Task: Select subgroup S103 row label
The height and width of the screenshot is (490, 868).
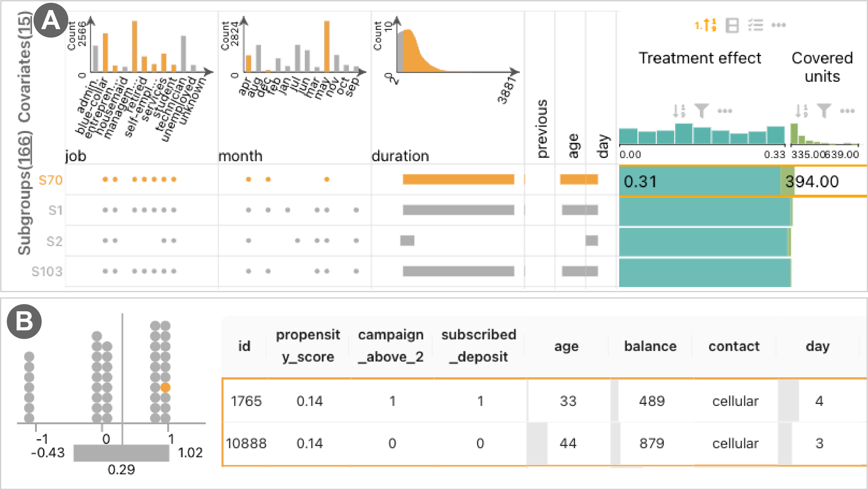Action: [47, 271]
